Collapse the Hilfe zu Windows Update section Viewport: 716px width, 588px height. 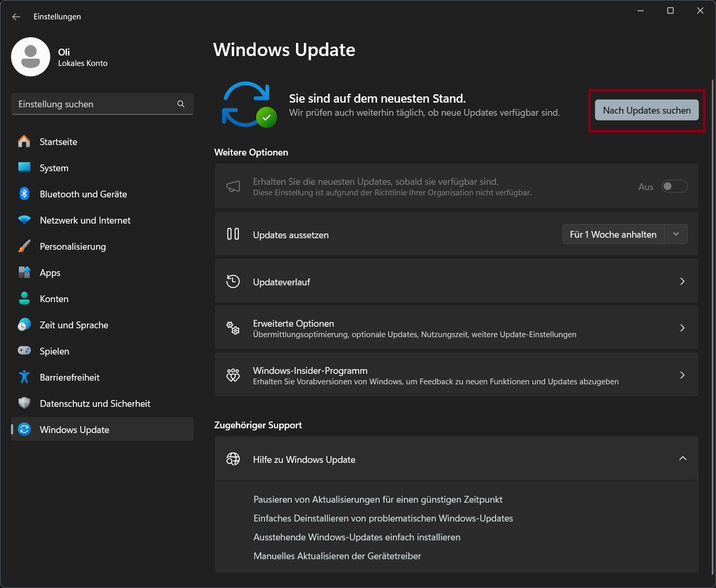(x=682, y=458)
